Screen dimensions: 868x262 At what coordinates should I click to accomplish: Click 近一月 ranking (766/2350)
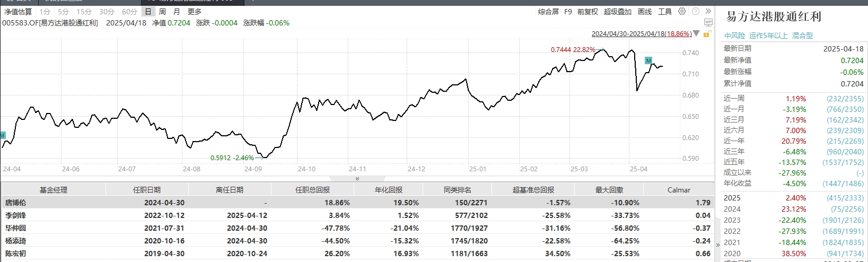click(845, 109)
